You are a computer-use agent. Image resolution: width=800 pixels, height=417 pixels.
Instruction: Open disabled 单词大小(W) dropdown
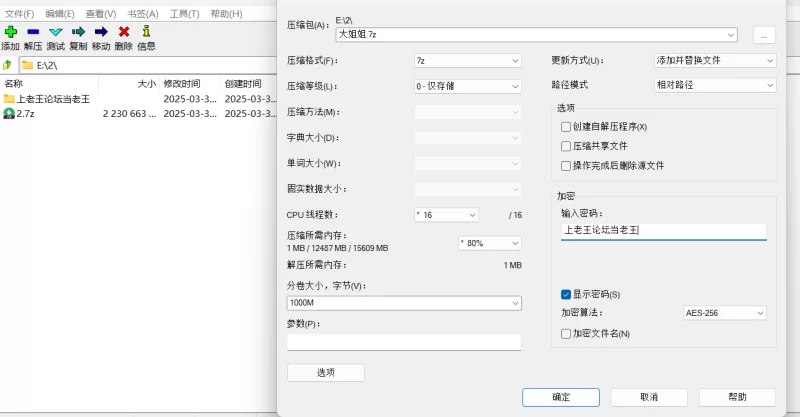coord(468,163)
